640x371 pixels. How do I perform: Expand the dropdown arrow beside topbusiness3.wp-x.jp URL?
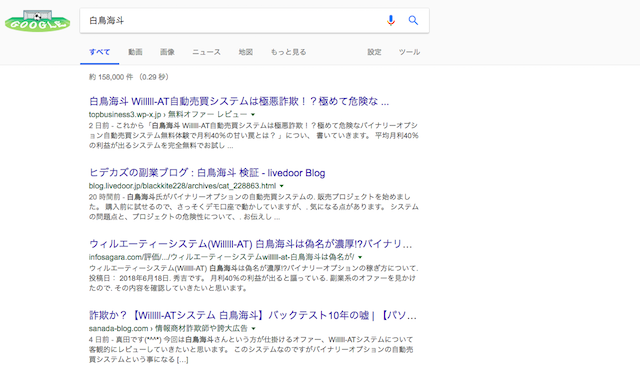click(253, 115)
